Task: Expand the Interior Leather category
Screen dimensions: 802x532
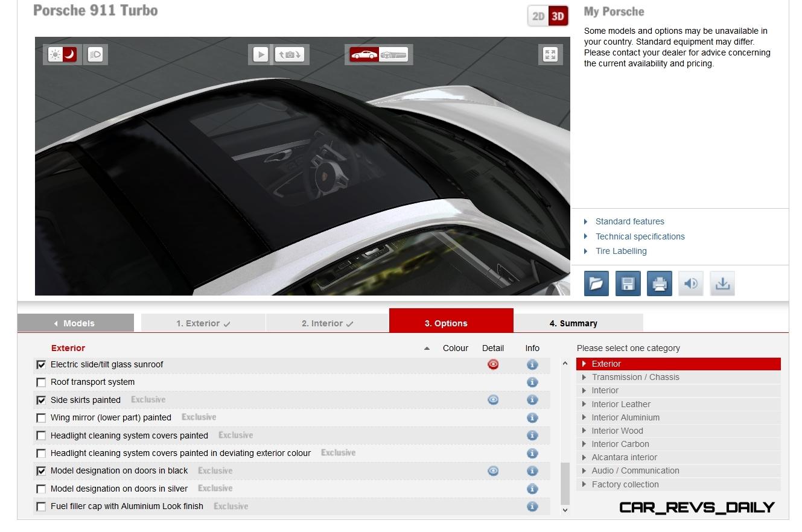Action: (x=678, y=404)
